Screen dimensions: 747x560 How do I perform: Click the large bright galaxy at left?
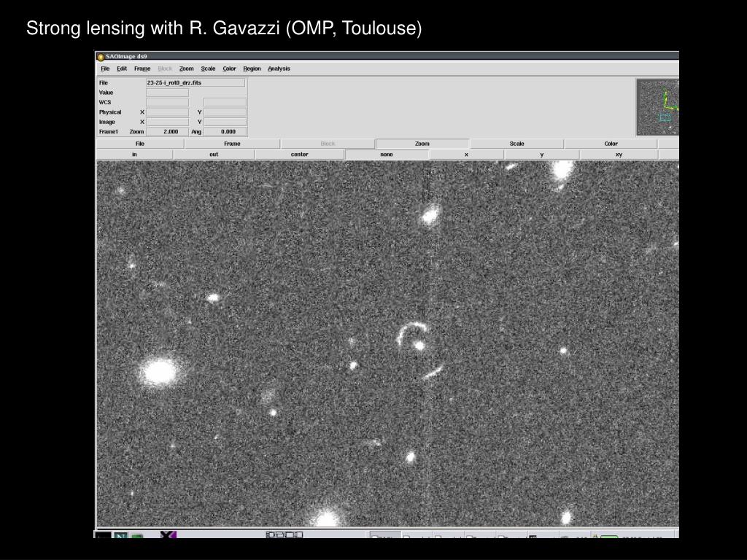pos(160,371)
